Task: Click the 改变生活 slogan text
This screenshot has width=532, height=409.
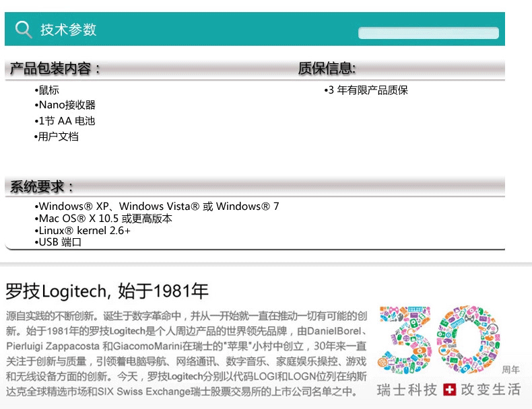Action: pos(491,389)
